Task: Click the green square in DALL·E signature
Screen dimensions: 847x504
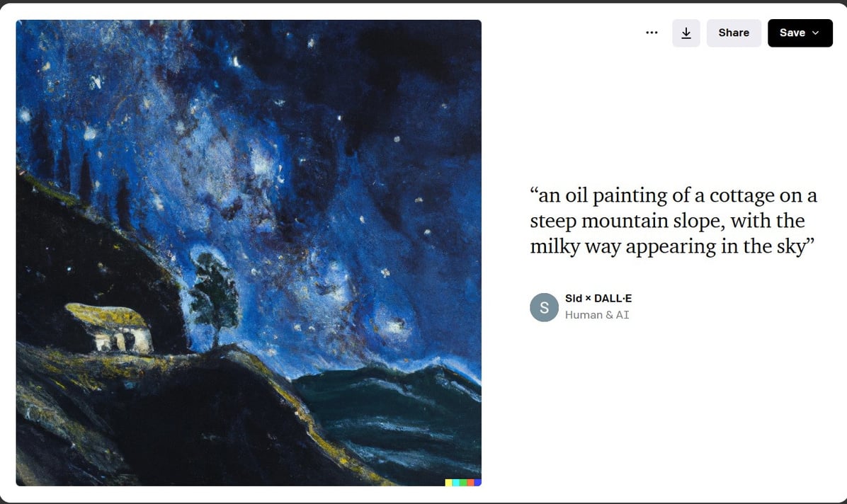Action: pyautogui.click(x=463, y=483)
